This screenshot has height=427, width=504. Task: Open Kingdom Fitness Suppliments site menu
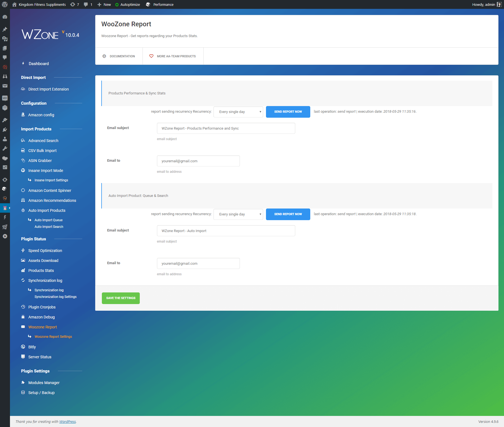point(39,4)
